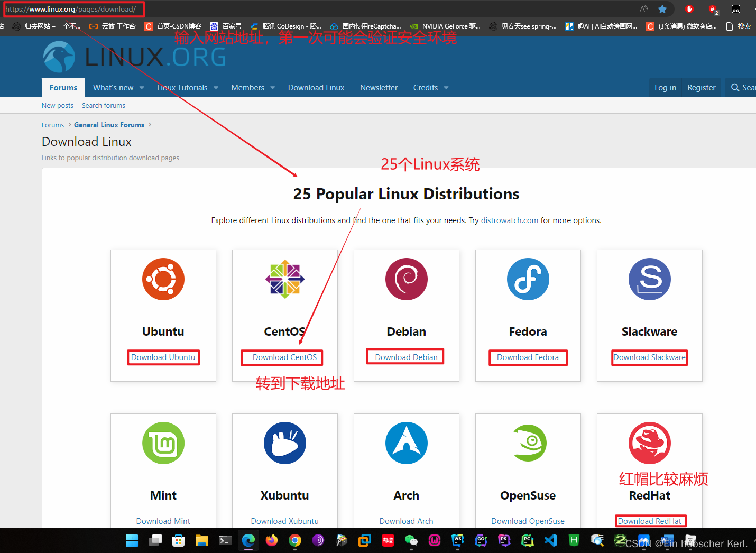
Task: Click the Download OpenSuse link
Action: pyautogui.click(x=528, y=521)
